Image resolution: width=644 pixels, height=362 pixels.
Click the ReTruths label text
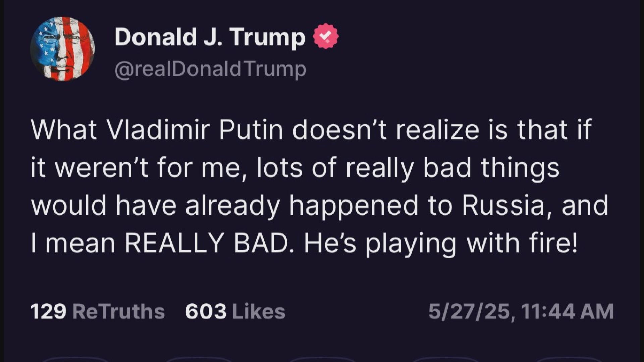coord(118,311)
